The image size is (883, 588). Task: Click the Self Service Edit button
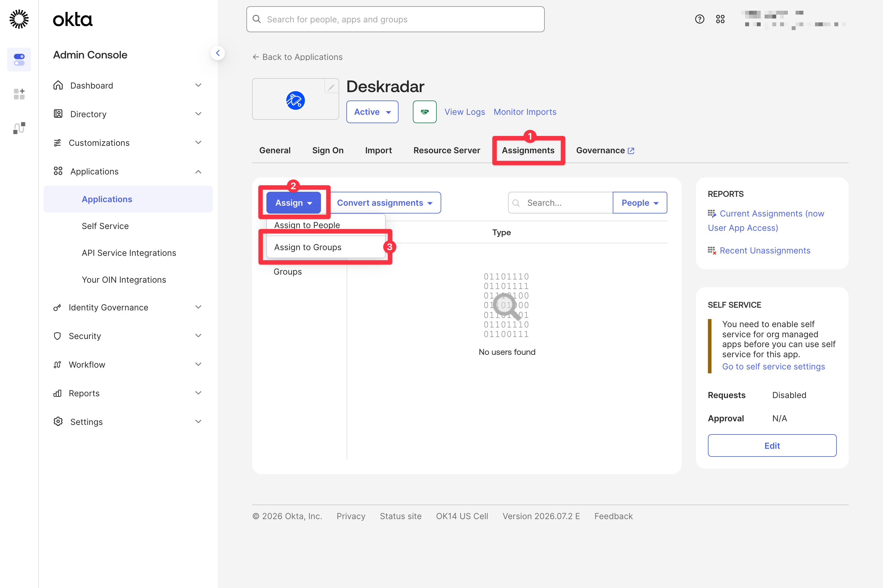pos(772,445)
